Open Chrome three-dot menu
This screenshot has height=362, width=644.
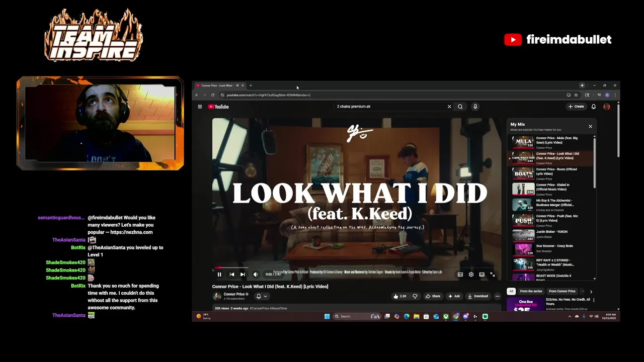615,95
